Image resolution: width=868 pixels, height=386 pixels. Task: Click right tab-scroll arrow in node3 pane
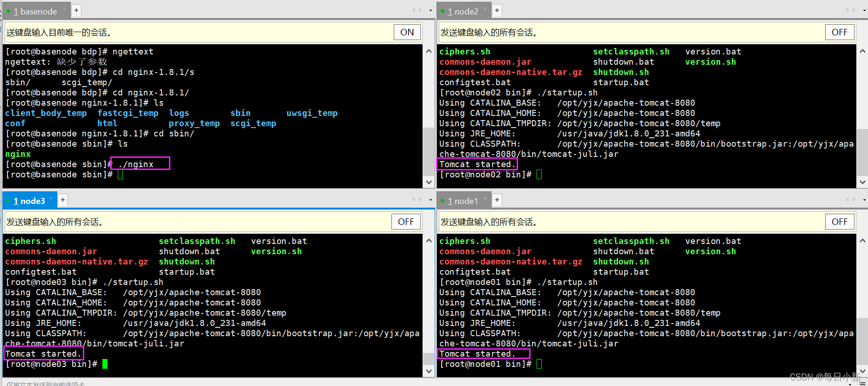coord(420,200)
